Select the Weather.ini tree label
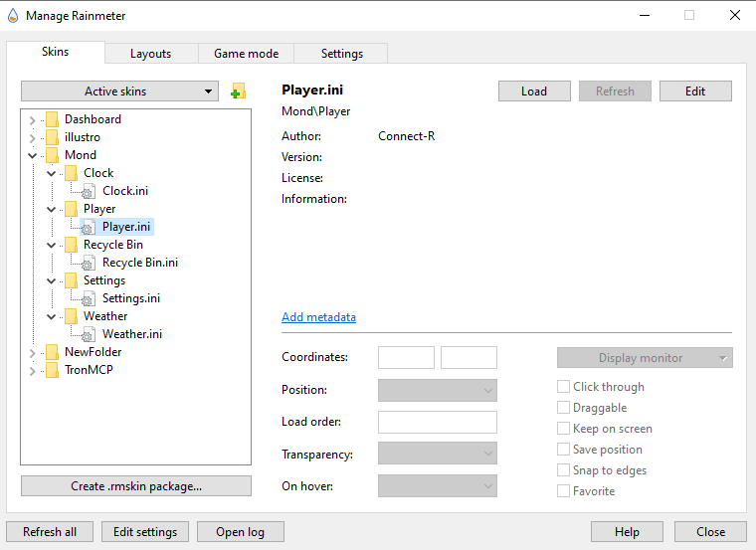 coord(132,334)
